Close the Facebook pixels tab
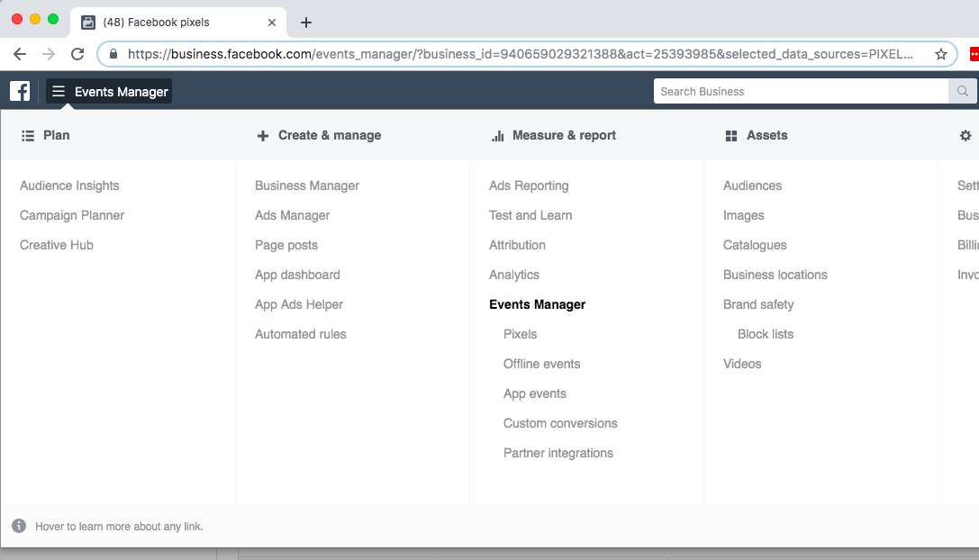The height and width of the screenshot is (560, 979). (x=272, y=23)
